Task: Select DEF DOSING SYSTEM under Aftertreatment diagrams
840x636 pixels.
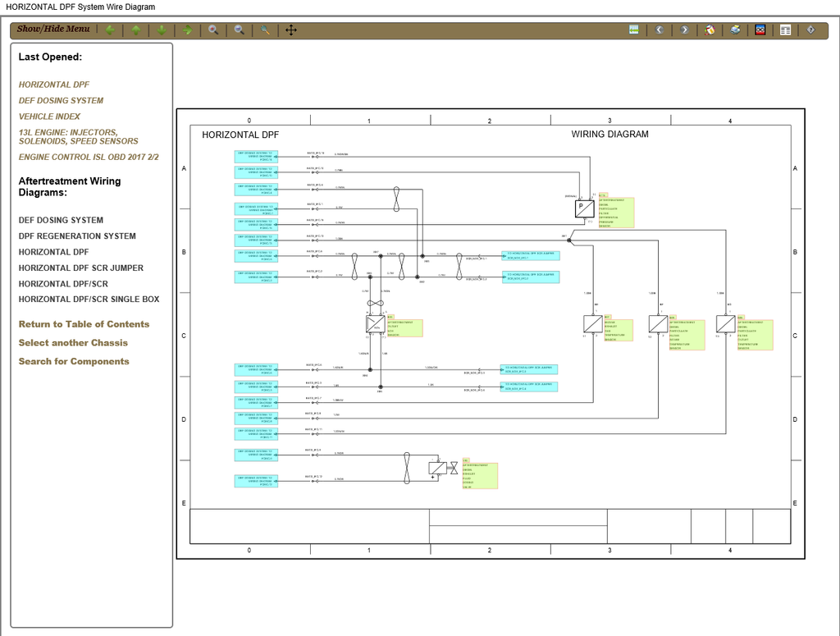Action: click(x=61, y=220)
